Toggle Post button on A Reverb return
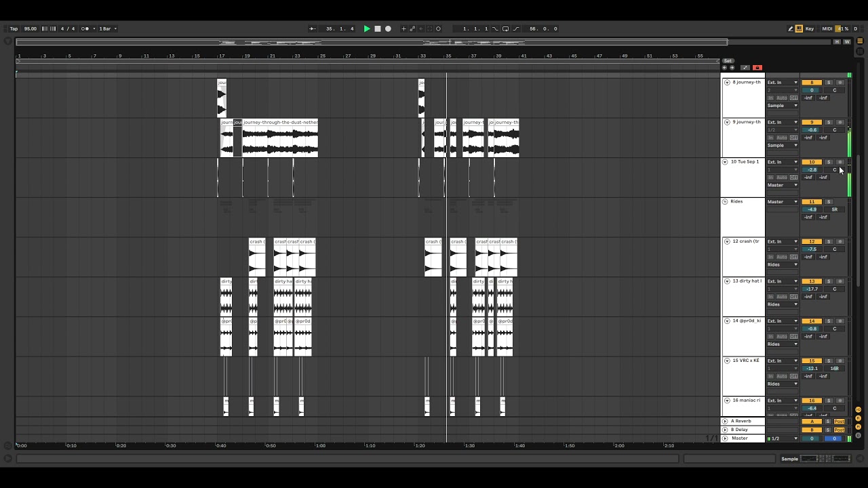The width and height of the screenshot is (868, 488). point(840,422)
